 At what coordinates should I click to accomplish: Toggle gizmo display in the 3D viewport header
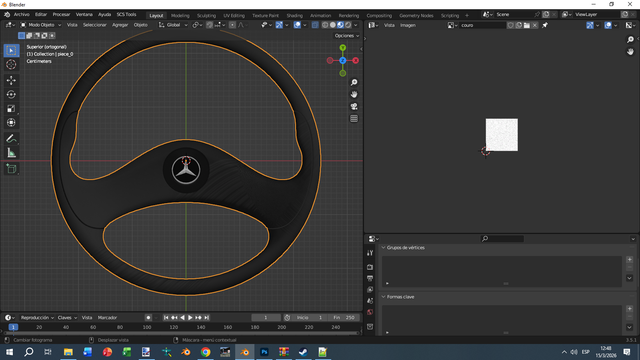(x=279, y=25)
